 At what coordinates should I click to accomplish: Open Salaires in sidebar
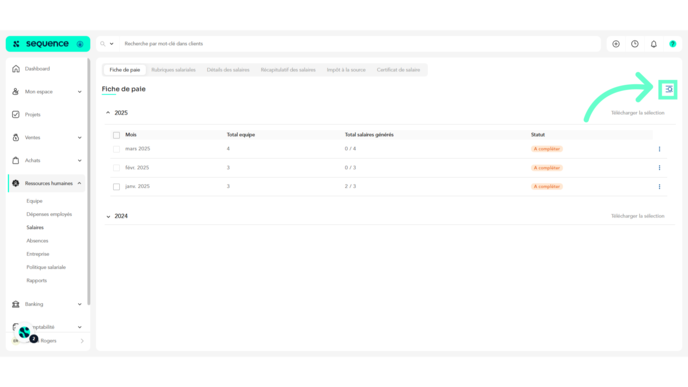click(35, 227)
